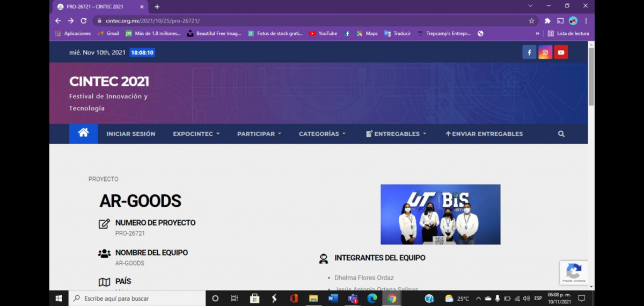Reload the page with the refresh icon
The image size is (644, 306).
[84, 21]
